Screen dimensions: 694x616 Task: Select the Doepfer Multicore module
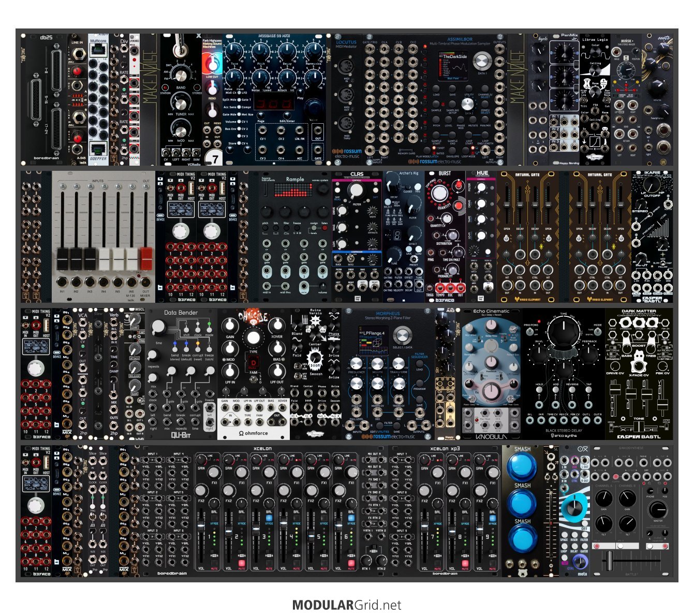coord(98,99)
